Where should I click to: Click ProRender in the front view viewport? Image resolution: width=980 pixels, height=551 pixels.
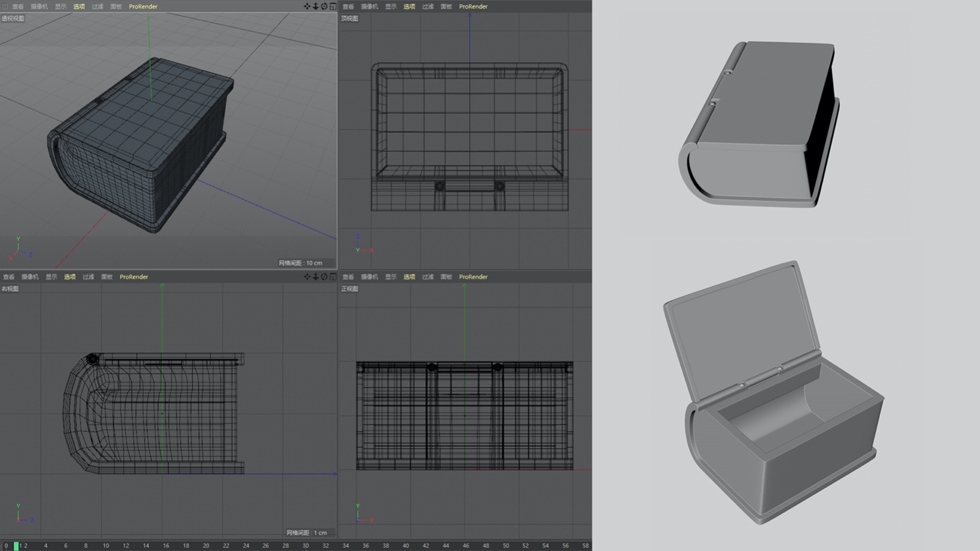[473, 276]
